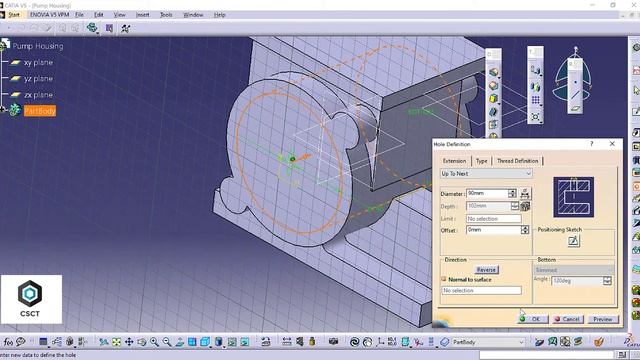Click the Update All icon in top toolbar
Image resolution: width=640 pixels, height=360 pixels.
tap(92, 28)
